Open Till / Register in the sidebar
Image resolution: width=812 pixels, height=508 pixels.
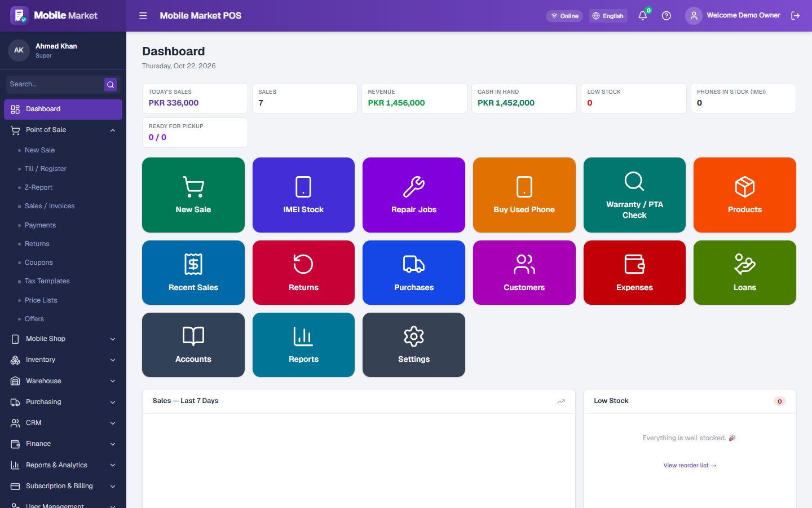[45, 169]
